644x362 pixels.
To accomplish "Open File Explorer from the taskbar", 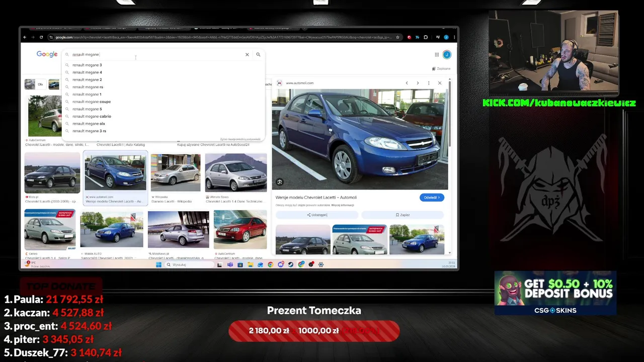I will [250, 264].
